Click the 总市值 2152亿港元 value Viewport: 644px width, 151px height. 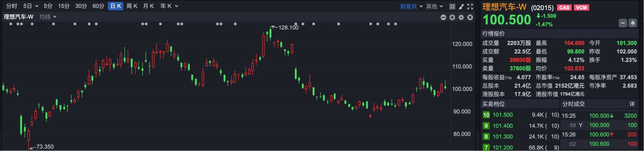pyautogui.click(x=570, y=86)
